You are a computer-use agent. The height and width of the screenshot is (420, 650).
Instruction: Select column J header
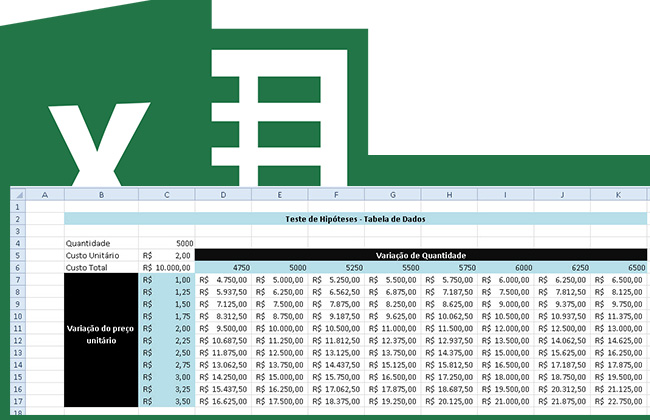coord(562,194)
